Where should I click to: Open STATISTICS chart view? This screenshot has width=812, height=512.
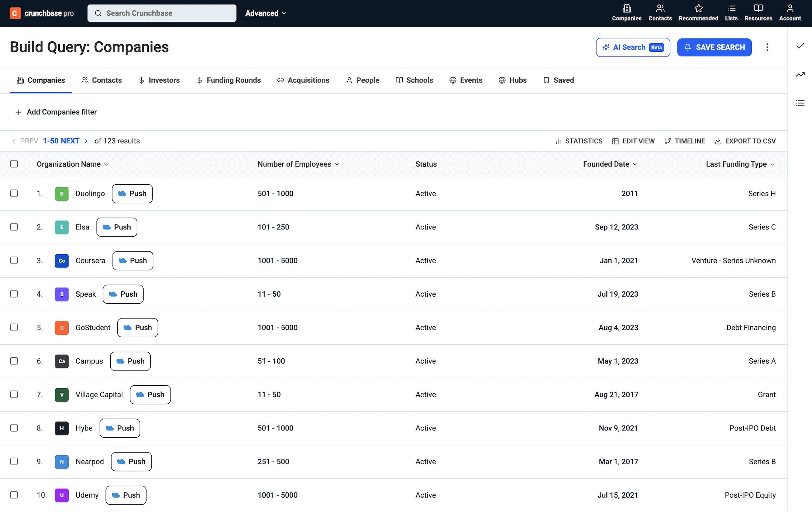pyautogui.click(x=579, y=141)
